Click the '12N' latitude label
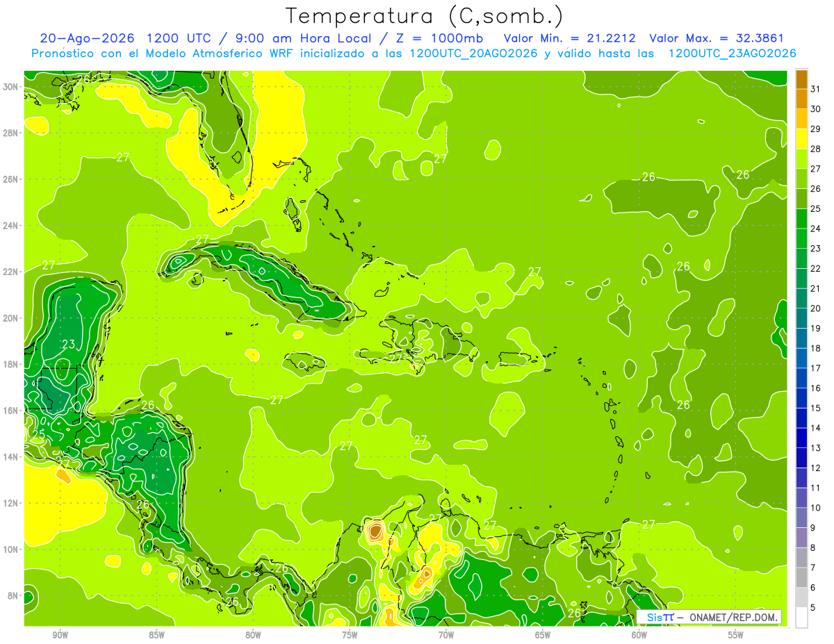This screenshot has height=644, width=834. pyautogui.click(x=10, y=503)
